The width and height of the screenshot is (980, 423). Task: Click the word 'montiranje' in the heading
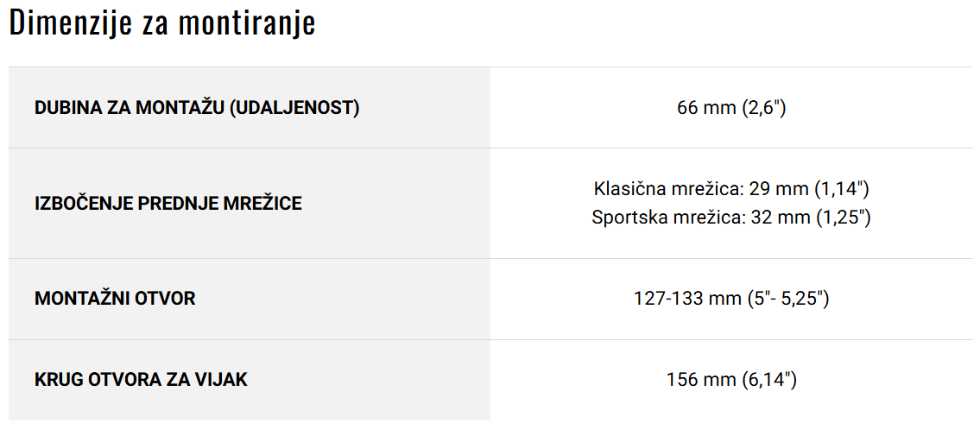click(247, 24)
